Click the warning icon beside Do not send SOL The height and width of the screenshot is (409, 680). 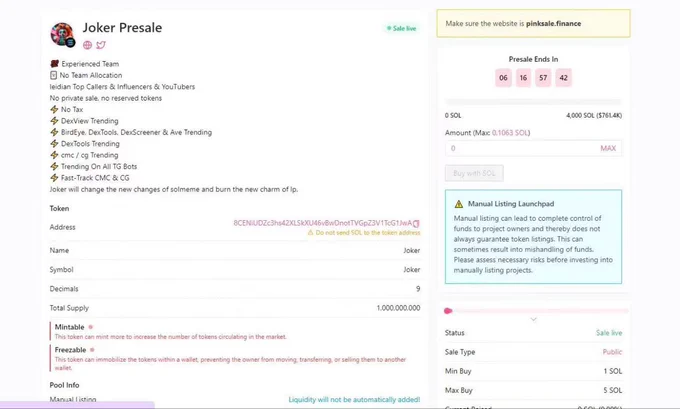click(311, 233)
